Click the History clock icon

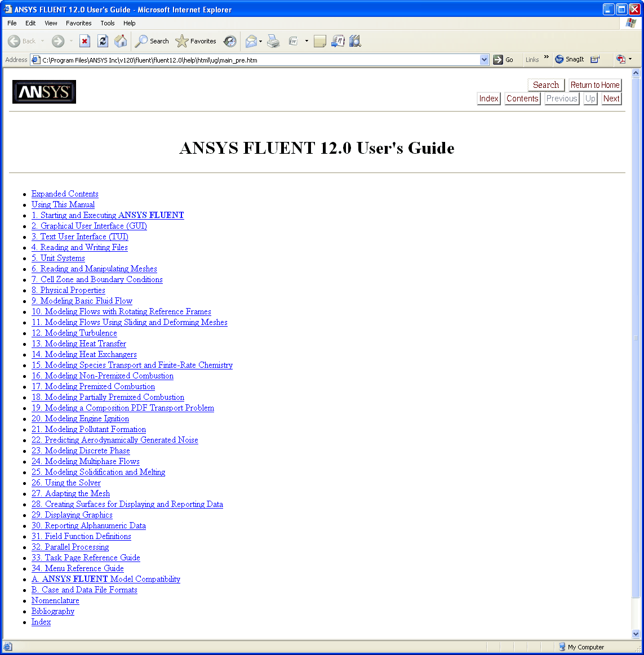tap(230, 41)
